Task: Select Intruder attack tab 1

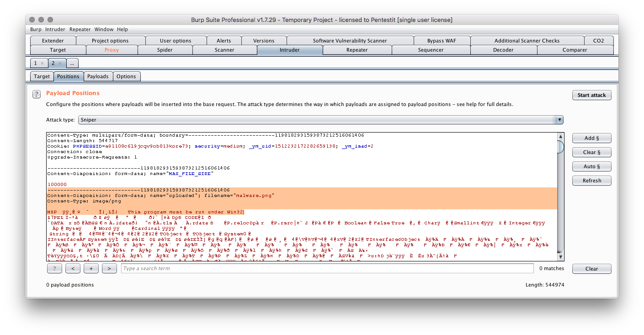Action: 39,63
